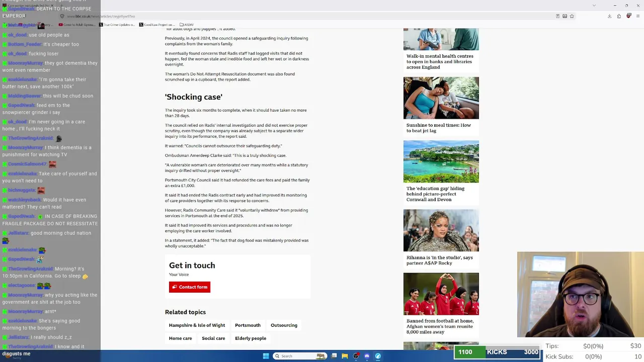
Task: Open the 'Come to Adult Gymna...' YouTube bookmark
Action: 76,25
